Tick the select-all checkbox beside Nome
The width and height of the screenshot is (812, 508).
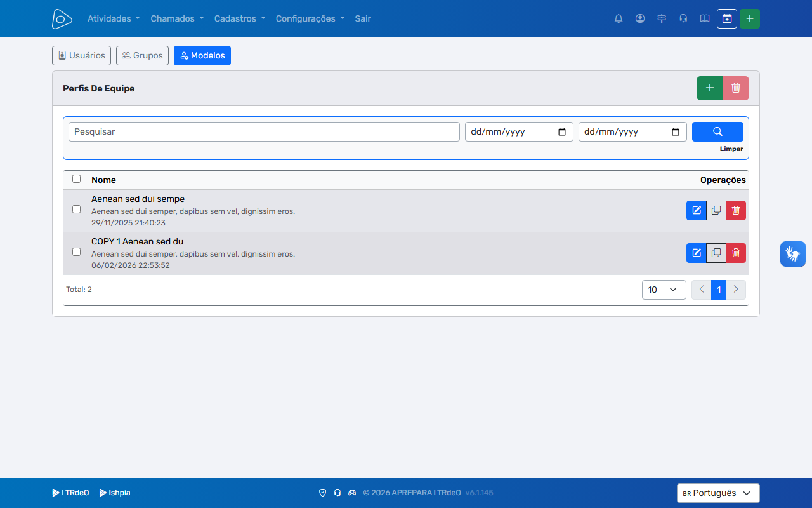point(77,179)
